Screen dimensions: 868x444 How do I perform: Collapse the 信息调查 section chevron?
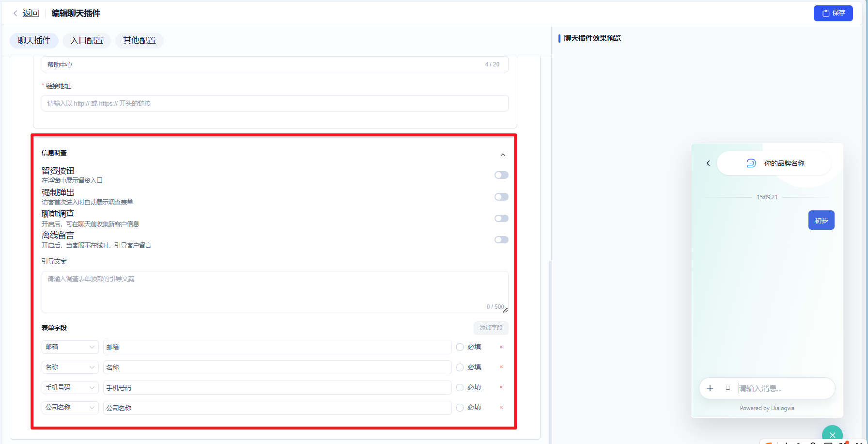coord(503,155)
